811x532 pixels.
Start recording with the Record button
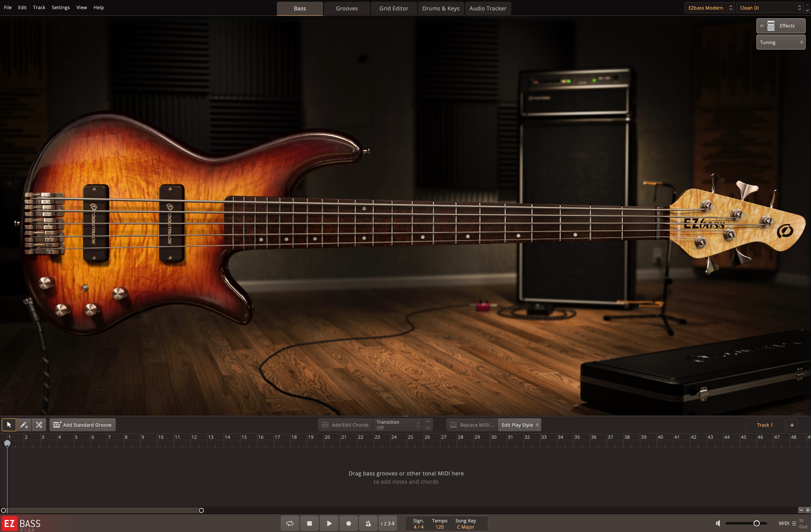tap(349, 523)
